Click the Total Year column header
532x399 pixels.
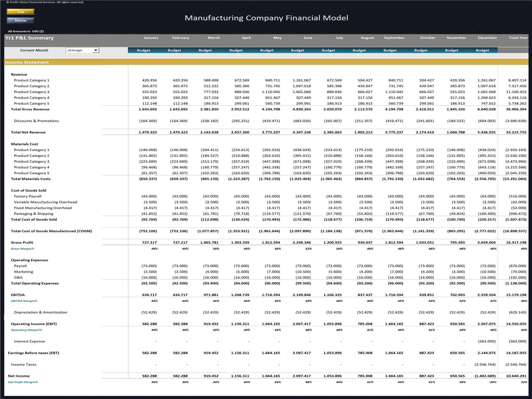(518, 38)
